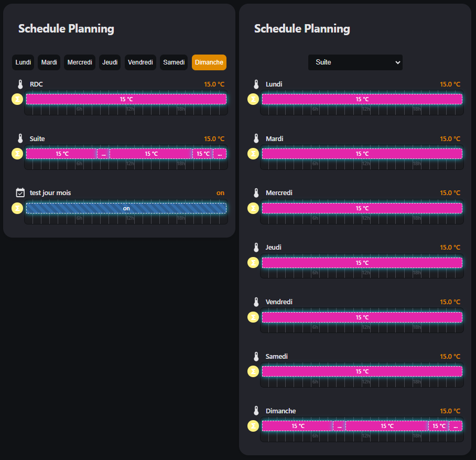
Task: Click the Vendredi day button
Action: coord(140,62)
